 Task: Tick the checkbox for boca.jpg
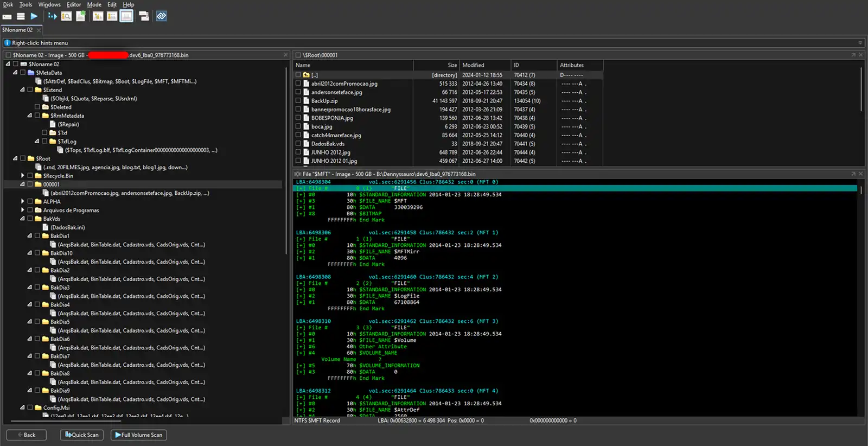pos(298,126)
